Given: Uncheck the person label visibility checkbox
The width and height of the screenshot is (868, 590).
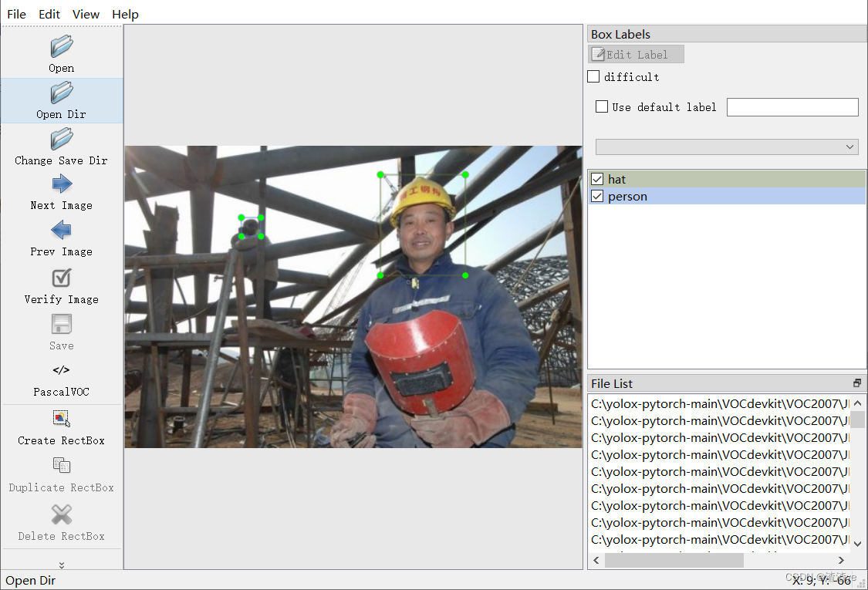Looking at the screenshot, I should click(x=596, y=196).
